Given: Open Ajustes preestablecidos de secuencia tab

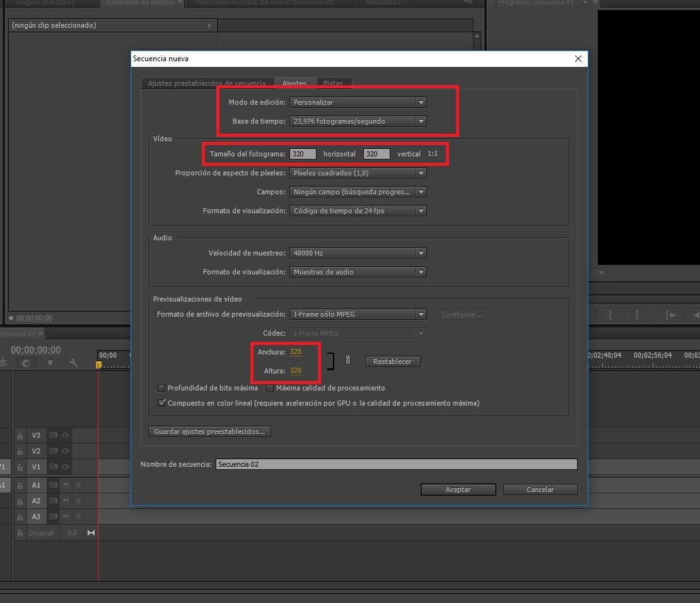Looking at the screenshot, I should pos(207,83).
